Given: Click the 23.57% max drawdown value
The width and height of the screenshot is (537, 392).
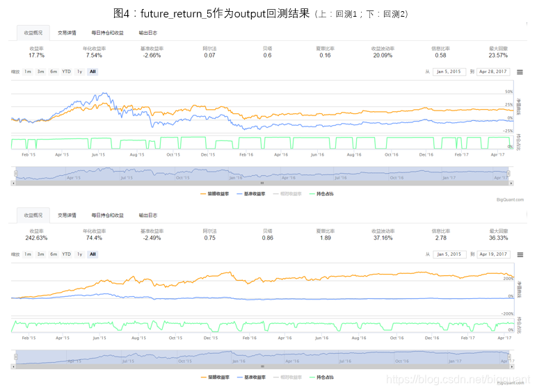Looking at the screenshot, I should click(498, 56).
